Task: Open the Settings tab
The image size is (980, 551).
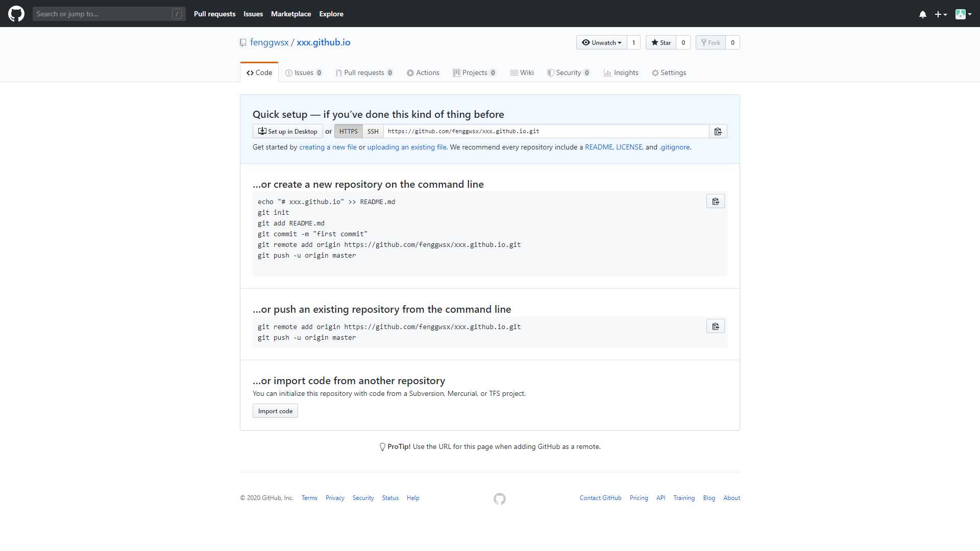Action: tap(668, 72)
